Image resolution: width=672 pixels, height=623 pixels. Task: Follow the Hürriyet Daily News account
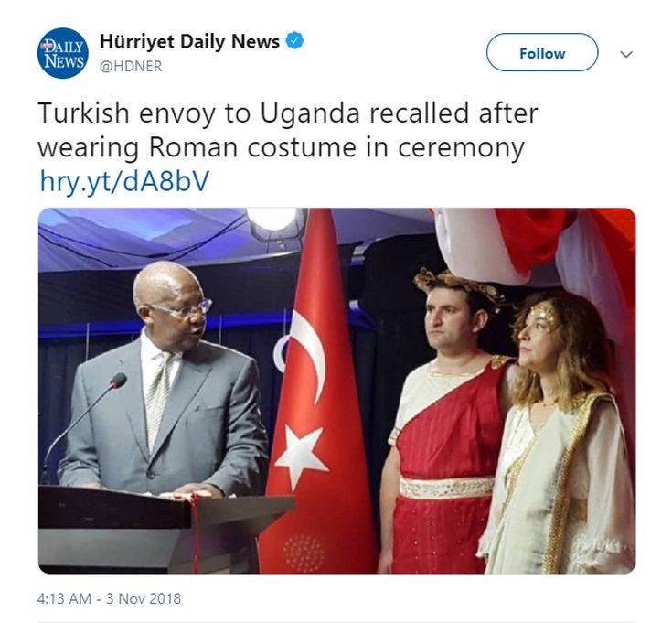click(542, 52)
